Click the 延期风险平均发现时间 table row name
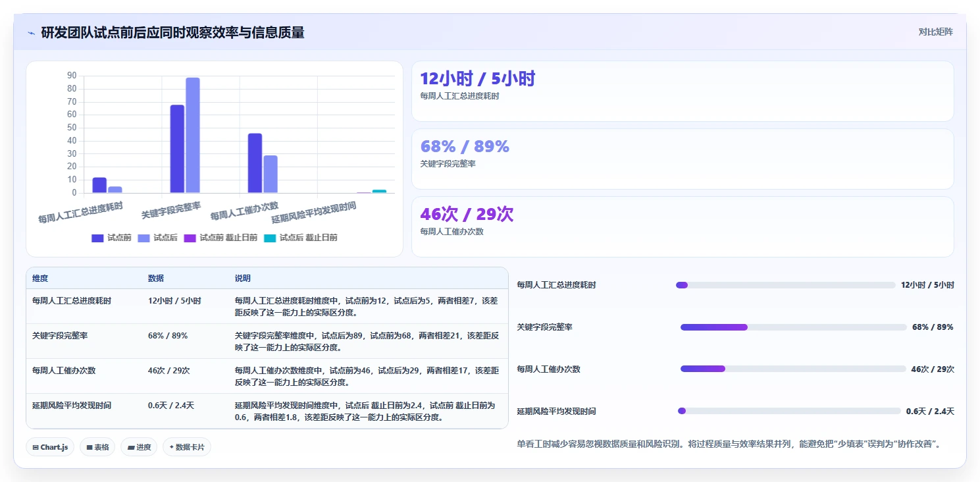The height and width of the screenshot is (482, 980). [x=72, y=405]
